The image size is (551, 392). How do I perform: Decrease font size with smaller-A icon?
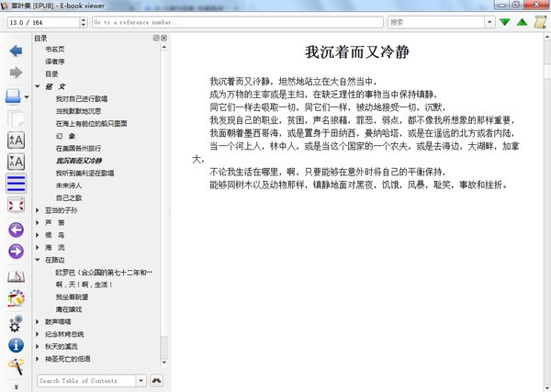[x=17, y=162]
